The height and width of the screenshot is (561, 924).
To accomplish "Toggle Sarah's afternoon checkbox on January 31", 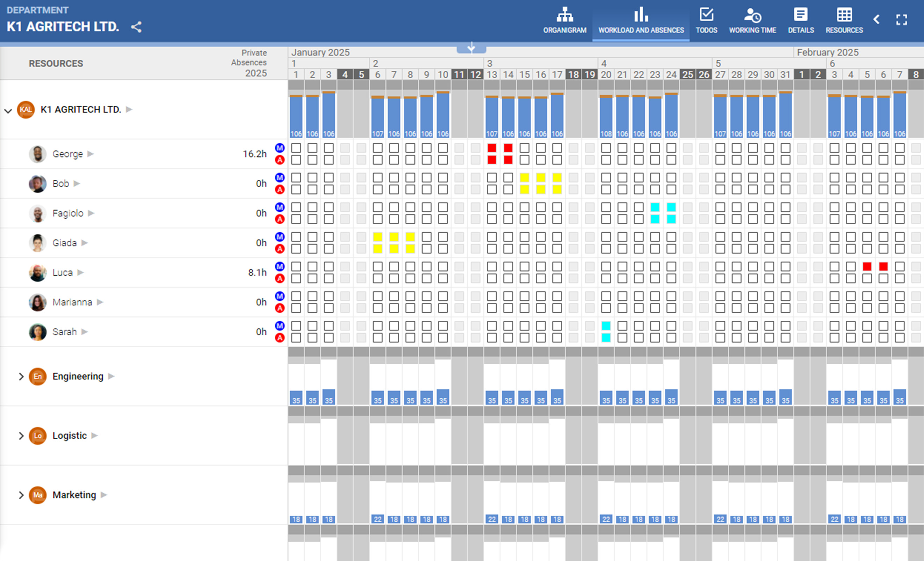I will (786, 338).
